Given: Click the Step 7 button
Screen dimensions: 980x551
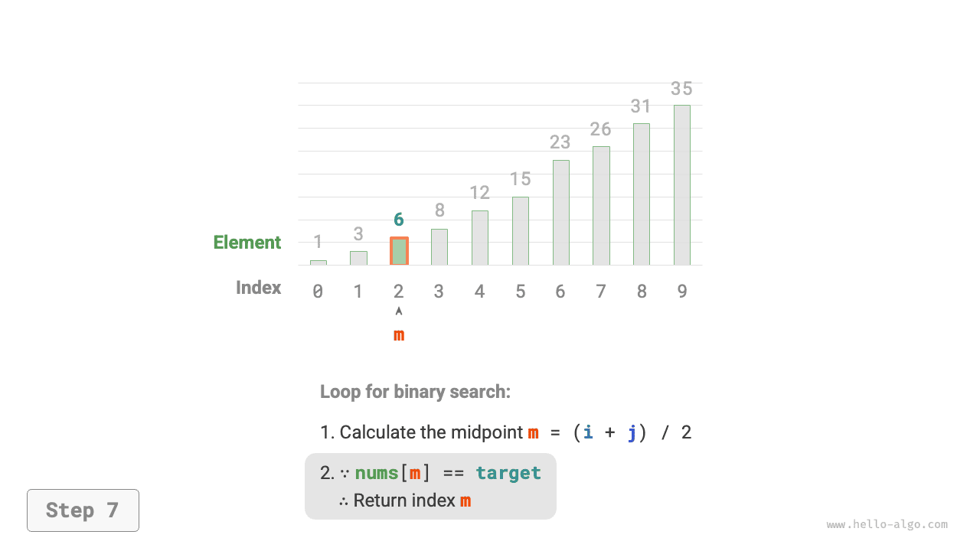Looking at the screenshot, I should coord(83,510).
